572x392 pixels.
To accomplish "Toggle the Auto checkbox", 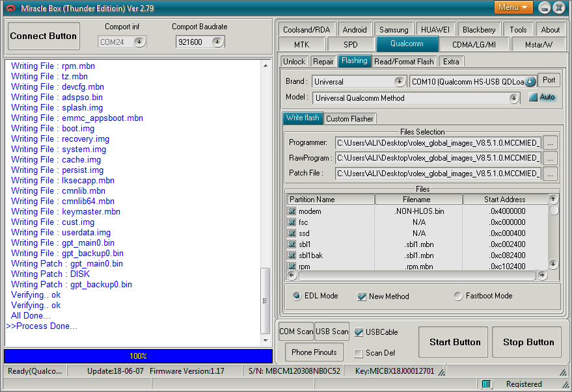I will coord(533,98).
